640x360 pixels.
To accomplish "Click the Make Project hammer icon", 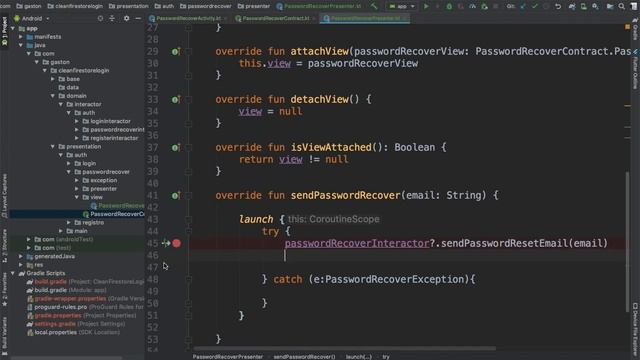I will click(x=374, y=6).
